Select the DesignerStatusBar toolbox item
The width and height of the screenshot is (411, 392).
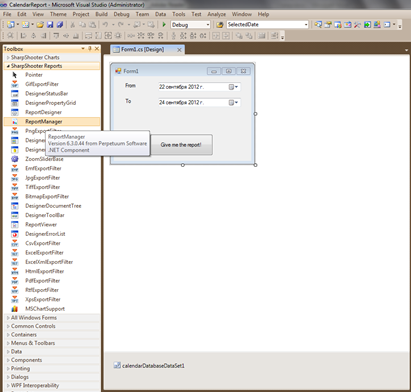[x=52, y=93]
